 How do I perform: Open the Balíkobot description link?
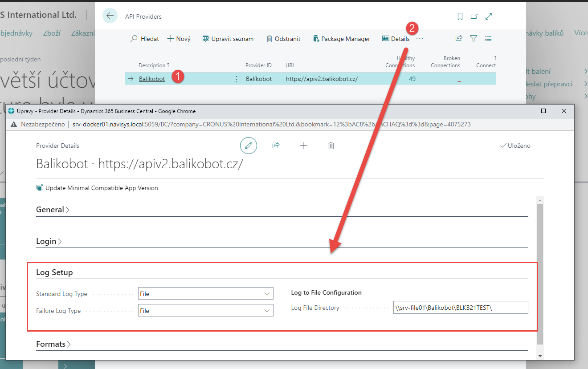[152, 79]
